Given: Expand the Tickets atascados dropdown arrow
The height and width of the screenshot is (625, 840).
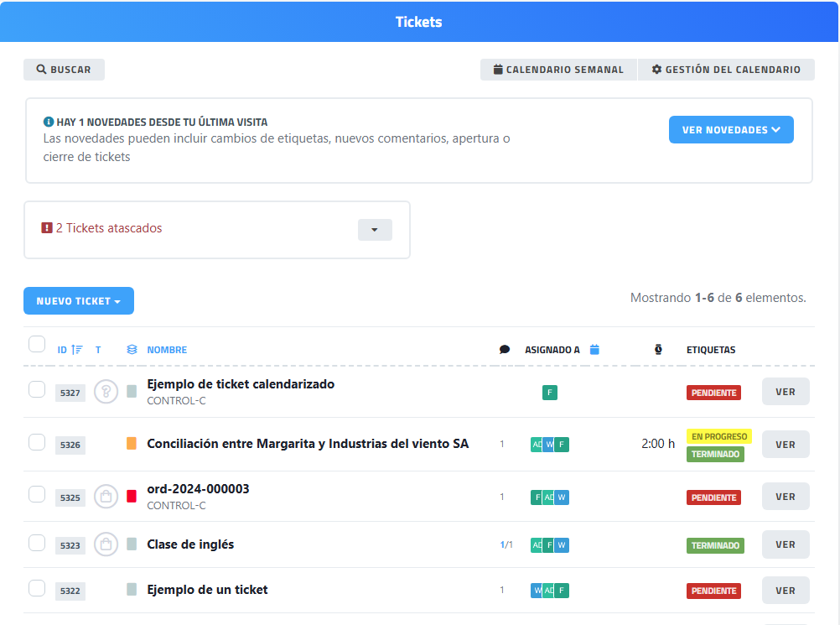Looking at the screenshot, I should click(375, 230).
